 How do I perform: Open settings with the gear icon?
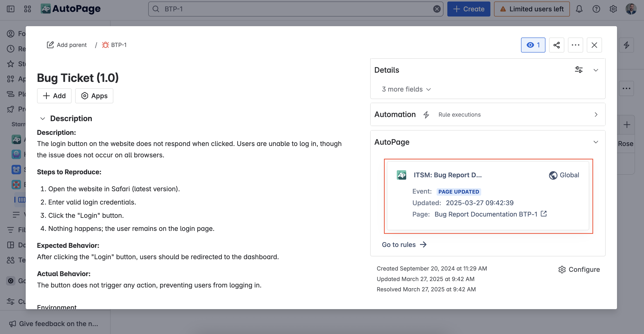coord(613,9)
